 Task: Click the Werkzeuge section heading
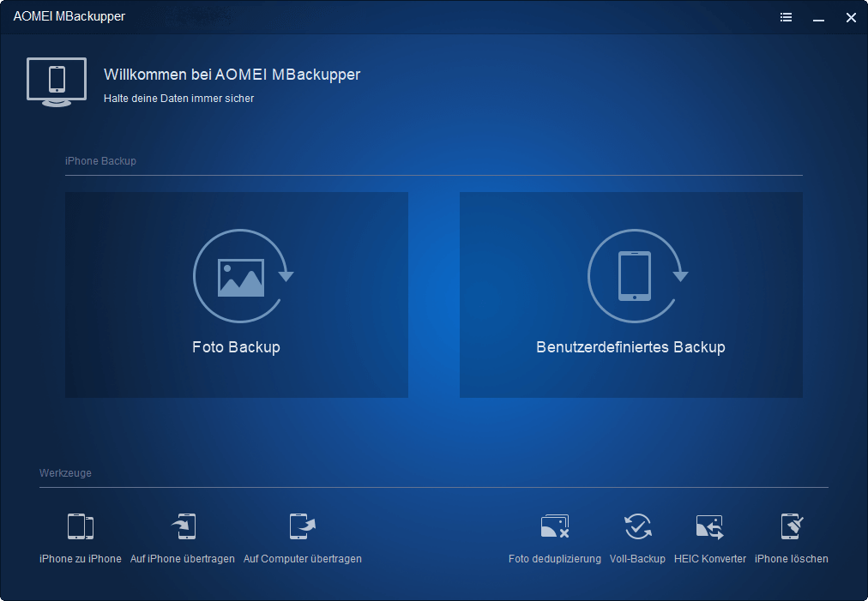[65, 473]
